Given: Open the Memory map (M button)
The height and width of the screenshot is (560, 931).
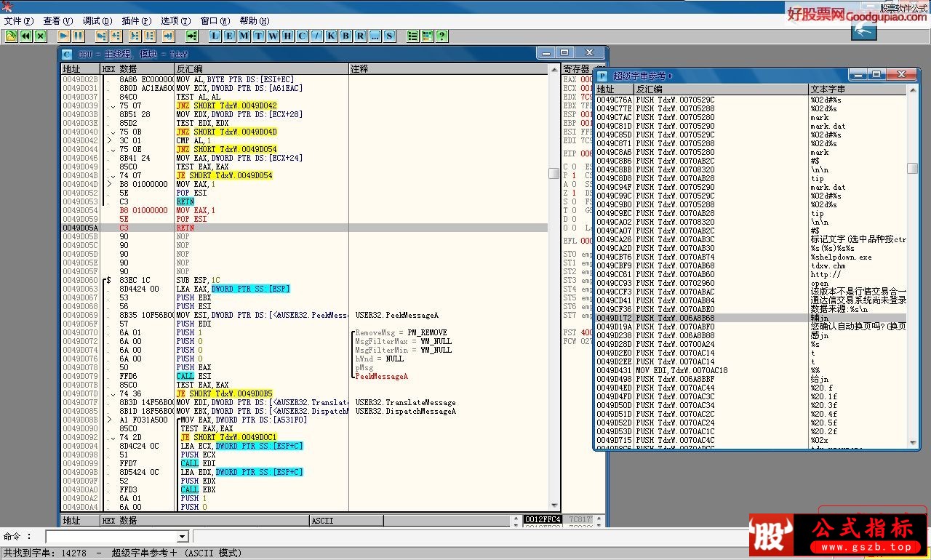Looking at the screenshot, I should tap(244, 36).
